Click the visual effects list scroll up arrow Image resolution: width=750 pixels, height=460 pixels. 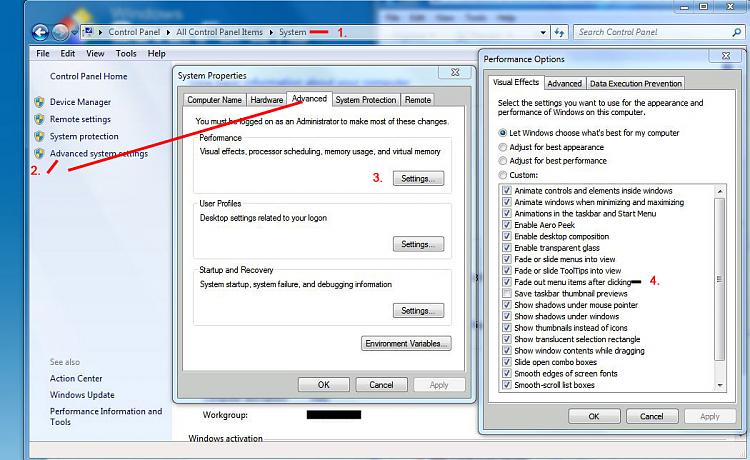tap(720, 191)
